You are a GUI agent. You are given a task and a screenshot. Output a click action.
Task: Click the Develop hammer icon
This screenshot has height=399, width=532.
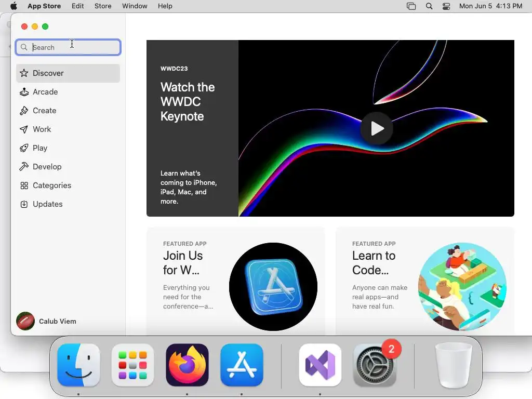click(x=24, y=167)
